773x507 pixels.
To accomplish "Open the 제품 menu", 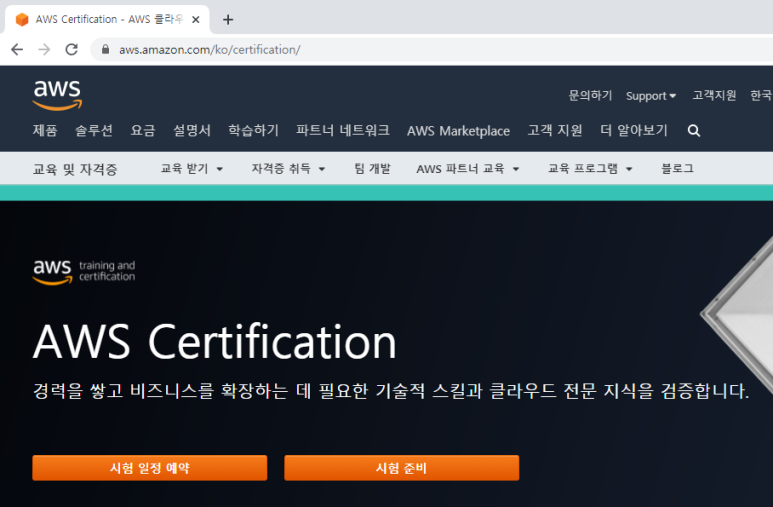I will (45, 131).
